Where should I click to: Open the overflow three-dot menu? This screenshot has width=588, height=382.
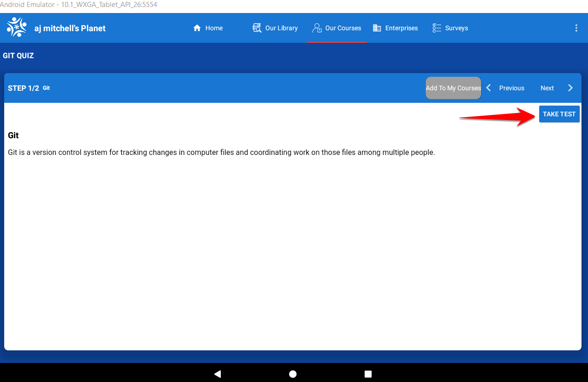[x=576, y=28]
